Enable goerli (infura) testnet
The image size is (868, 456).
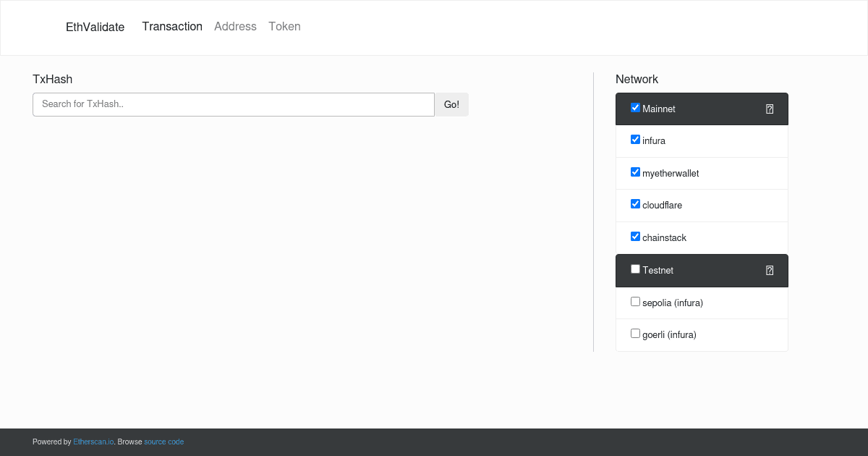tap(635, 333)
